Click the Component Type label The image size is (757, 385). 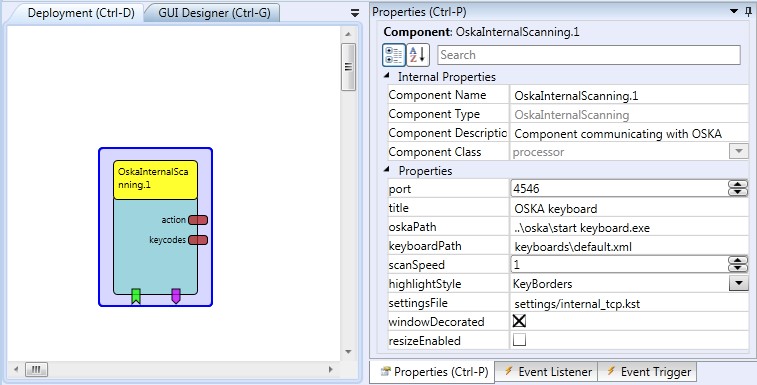[434, 114]
